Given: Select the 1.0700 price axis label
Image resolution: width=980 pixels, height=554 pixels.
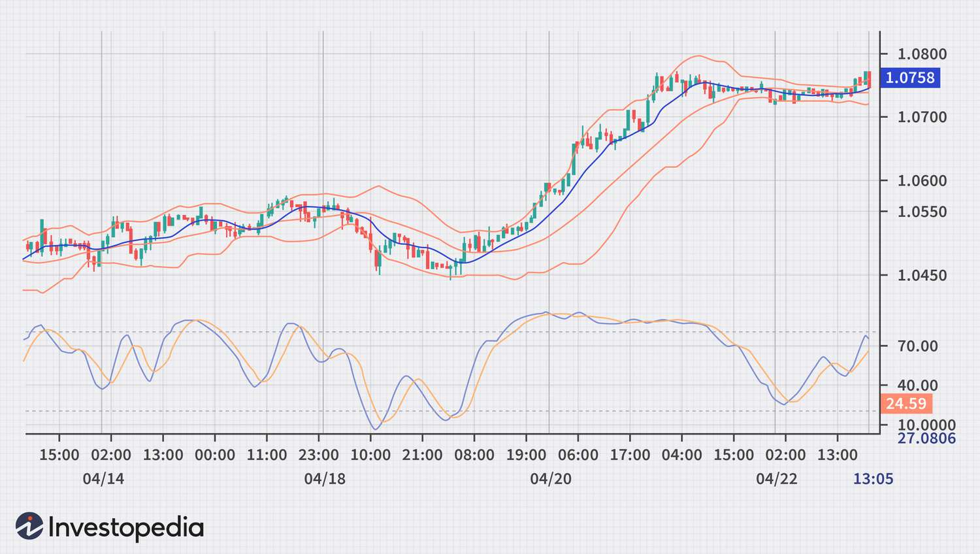Looking at the screenshot, I should click(x=922, y=118).
